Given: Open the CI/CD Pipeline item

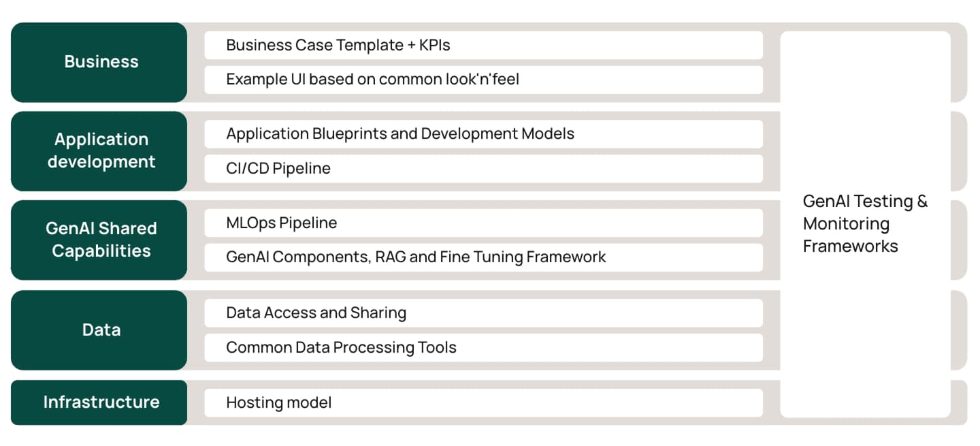Looking at the screenshot, I should pyautogui.click(x=483, y=168).
